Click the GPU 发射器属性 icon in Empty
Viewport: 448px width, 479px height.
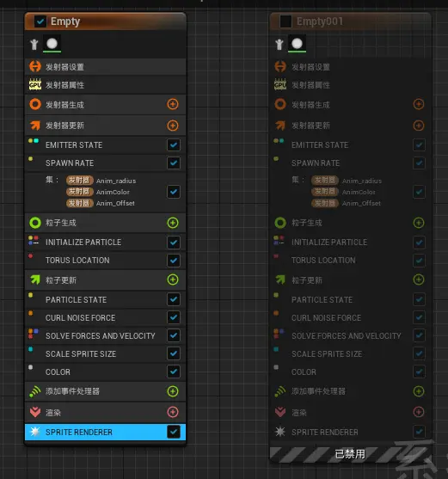click(x=35, y=84)
